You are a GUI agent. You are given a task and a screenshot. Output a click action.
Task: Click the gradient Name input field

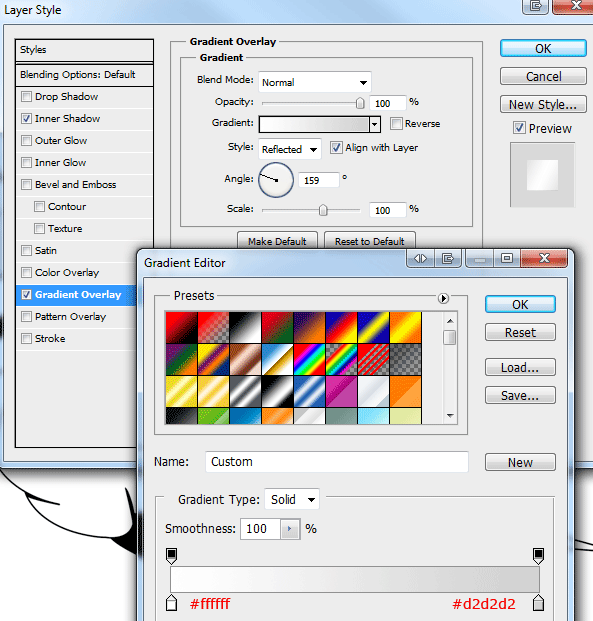pyautogui.click(x=337, y=462)
